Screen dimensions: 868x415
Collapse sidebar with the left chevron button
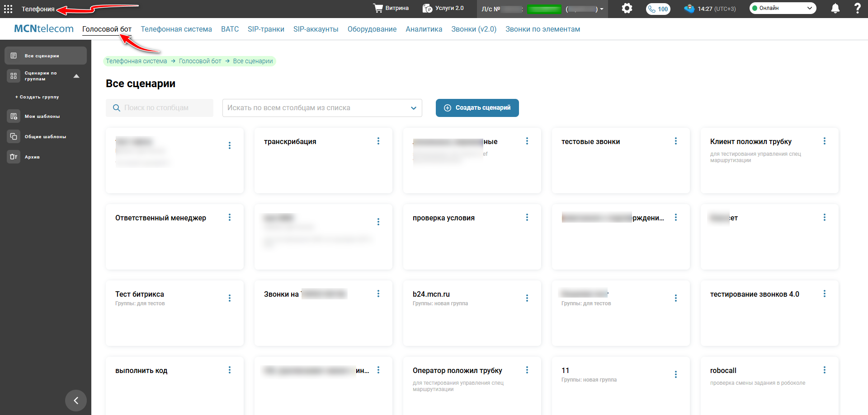(x=76, y=401)
